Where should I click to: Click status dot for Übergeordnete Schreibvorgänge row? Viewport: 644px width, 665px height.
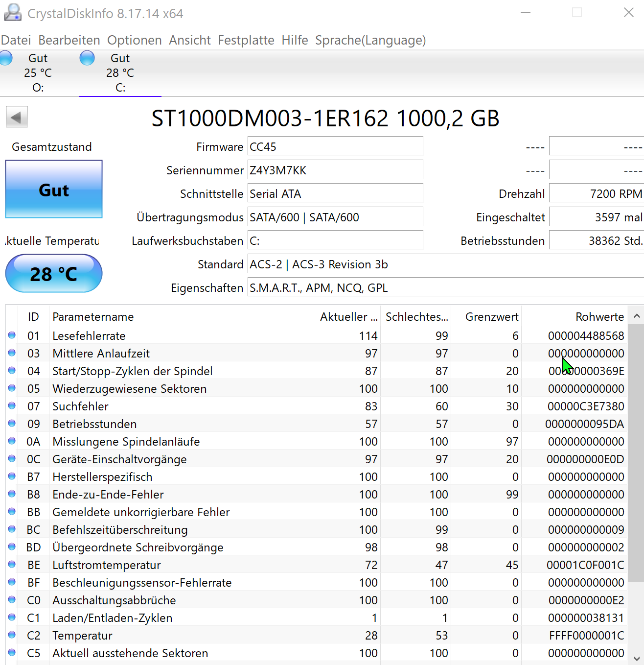click(12, 547)
